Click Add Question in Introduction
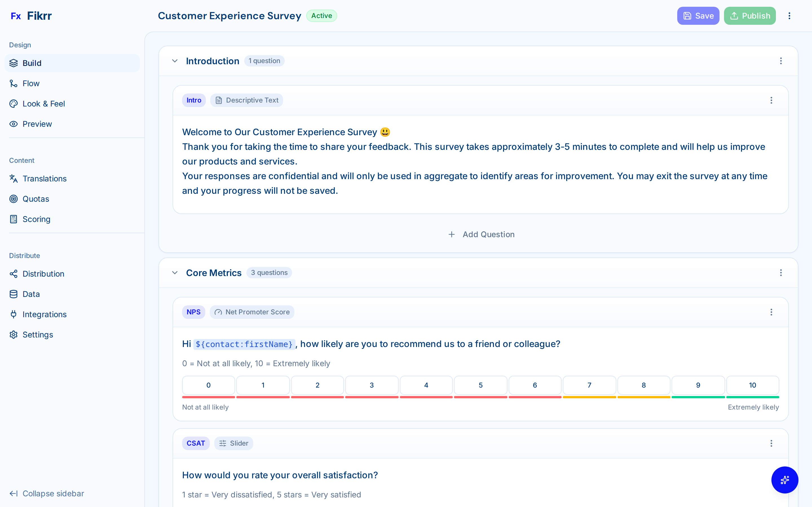Image resolution: width=812 pixels, height=507 pixels. pyautogui.click(x=481, y=234)
